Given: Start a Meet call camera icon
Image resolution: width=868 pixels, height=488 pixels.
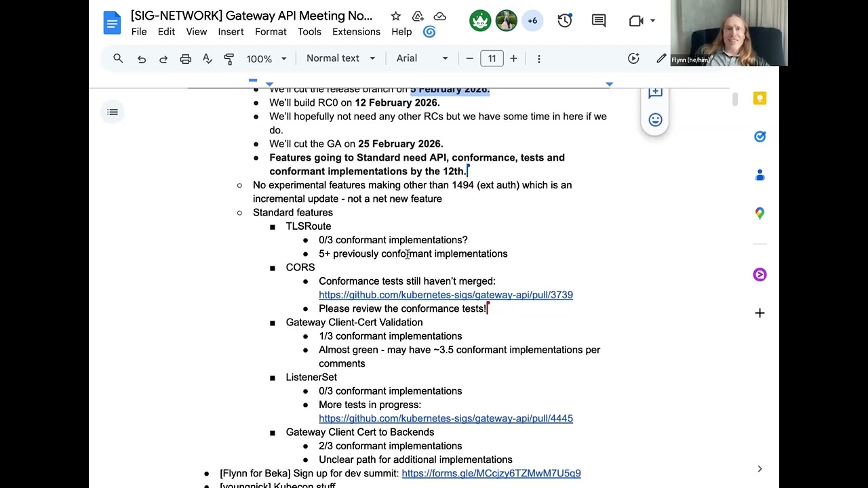Looking at the screenshot, I should (x=635, y=21).
